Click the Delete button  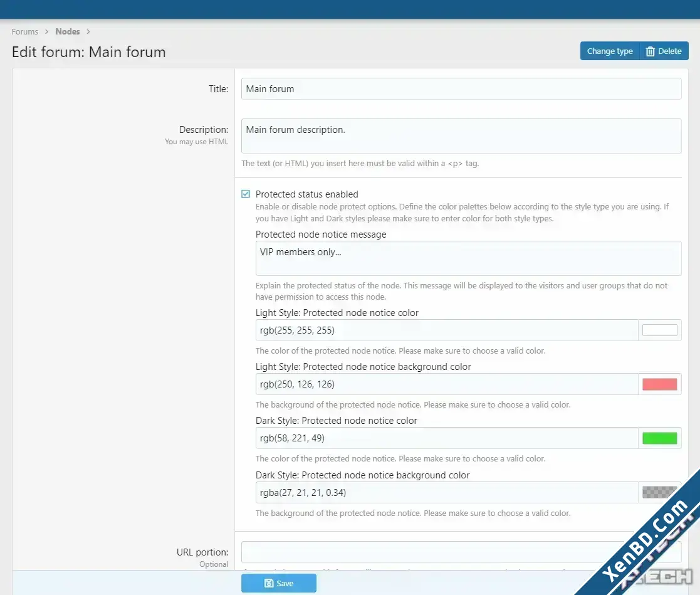(664, 51)
